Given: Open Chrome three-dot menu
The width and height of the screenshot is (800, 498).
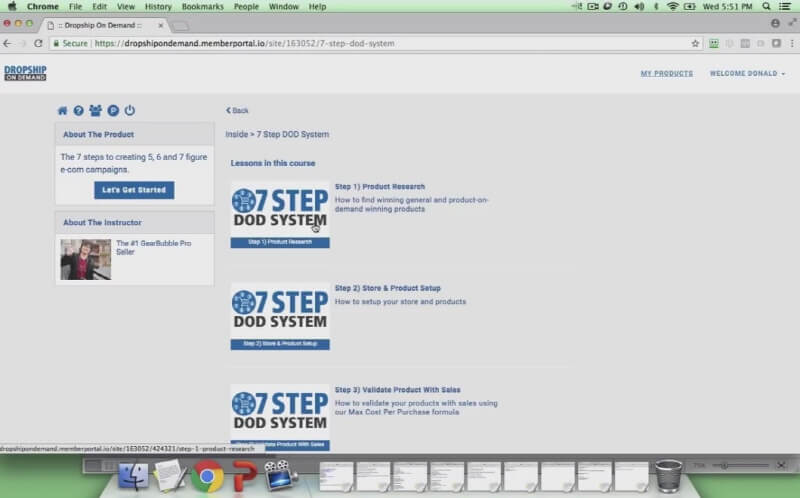Looking at the screenshot, I should [792, 43].
